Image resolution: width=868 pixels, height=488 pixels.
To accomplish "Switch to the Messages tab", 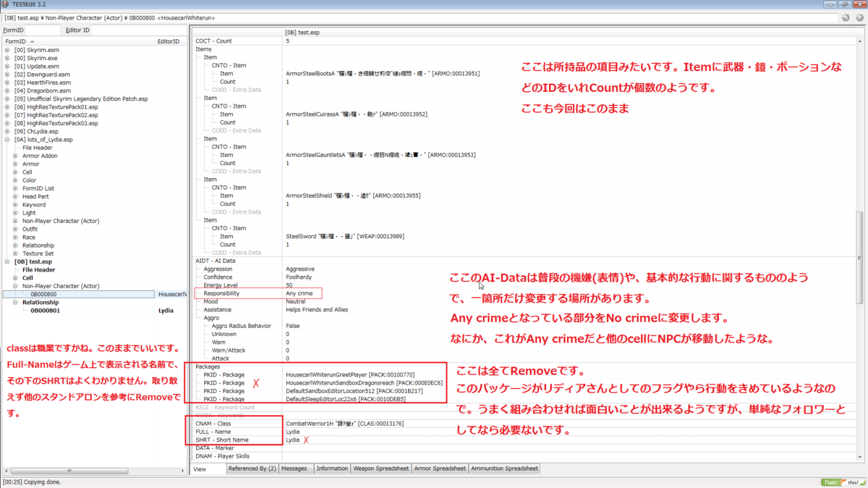I will [x=294, y=468].
